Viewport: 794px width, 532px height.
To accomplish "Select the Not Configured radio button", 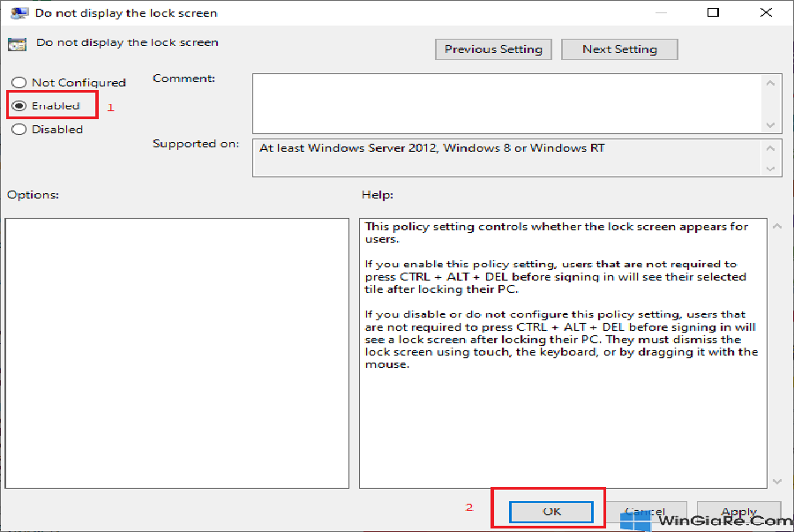I will [x=19, y=83].
